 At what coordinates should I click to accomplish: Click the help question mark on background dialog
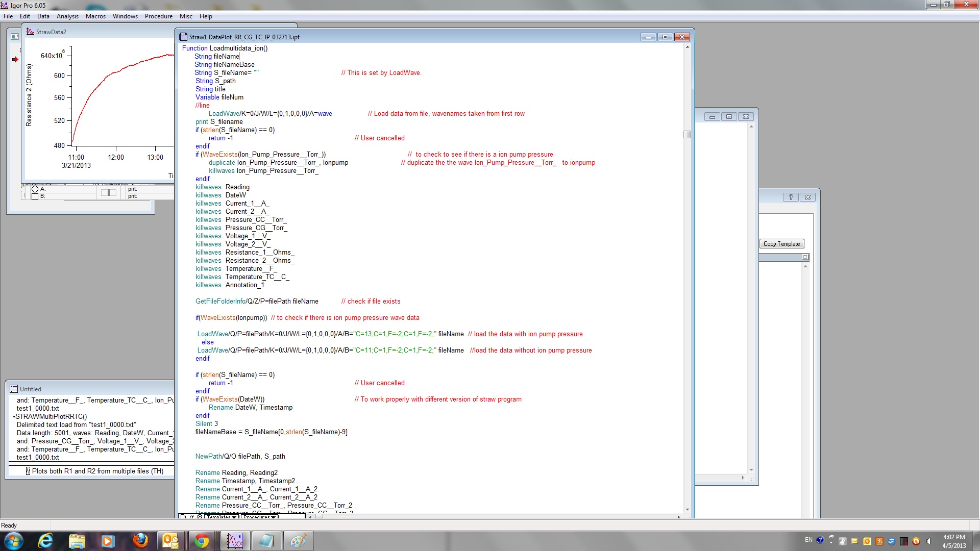tap(791, 197)
